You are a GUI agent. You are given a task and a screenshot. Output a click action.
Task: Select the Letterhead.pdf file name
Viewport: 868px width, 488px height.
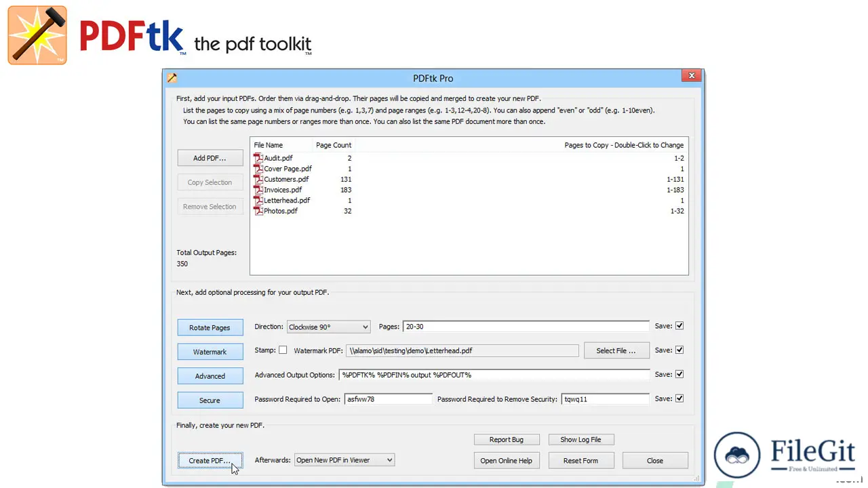point(287,201)
